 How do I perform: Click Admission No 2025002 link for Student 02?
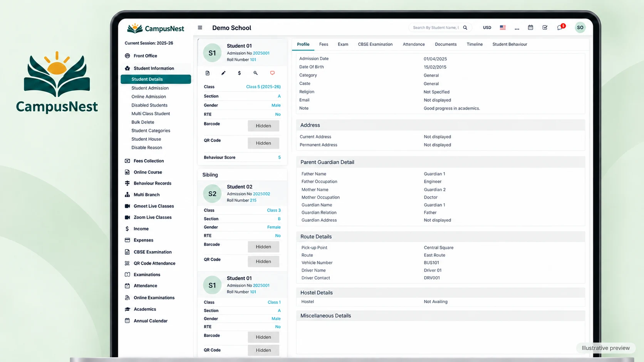click(x=261, y=194)
